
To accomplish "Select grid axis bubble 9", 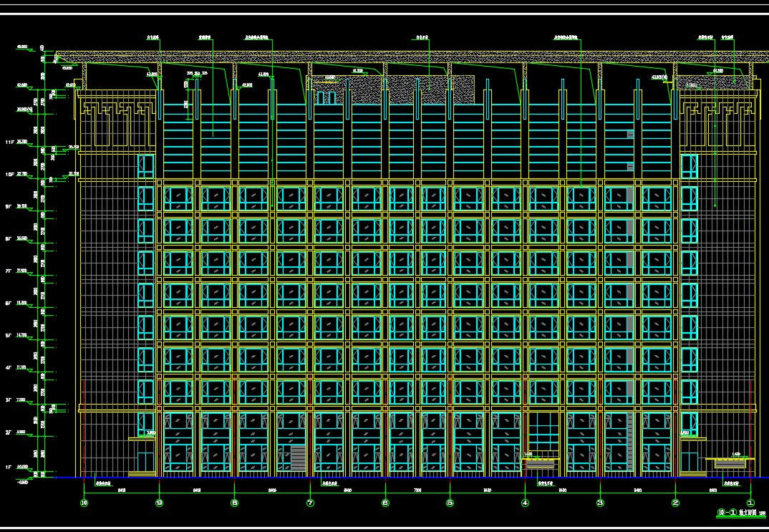I will point(160,503).
